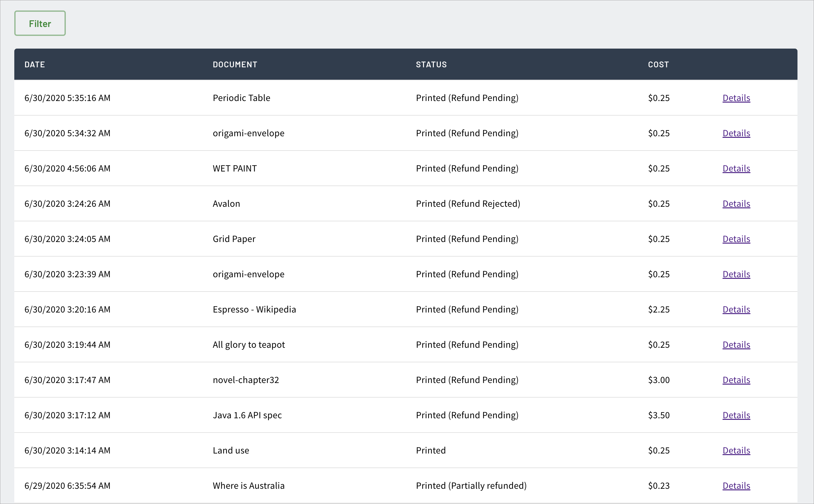Click the COST column header
Viewport: 814px width, 504px height.
(x=658, y=65)
